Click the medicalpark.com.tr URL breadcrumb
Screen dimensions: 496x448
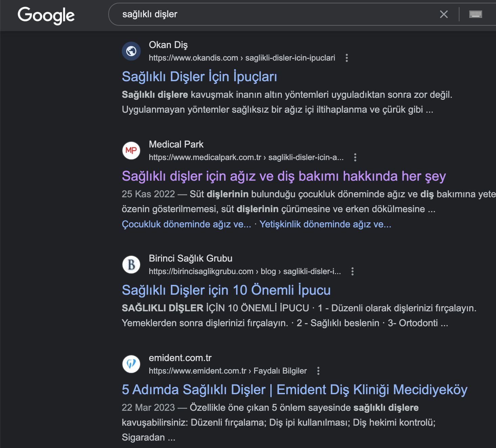(246, 157)
